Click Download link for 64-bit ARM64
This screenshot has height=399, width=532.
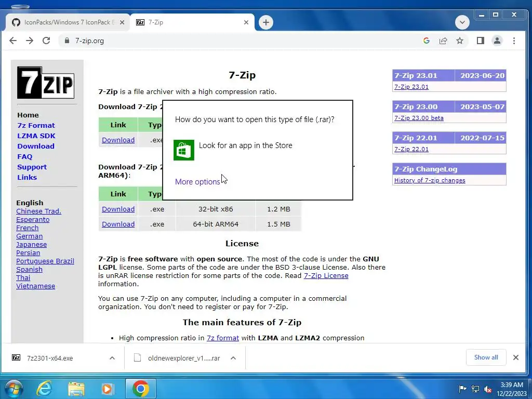pos(118,224)
